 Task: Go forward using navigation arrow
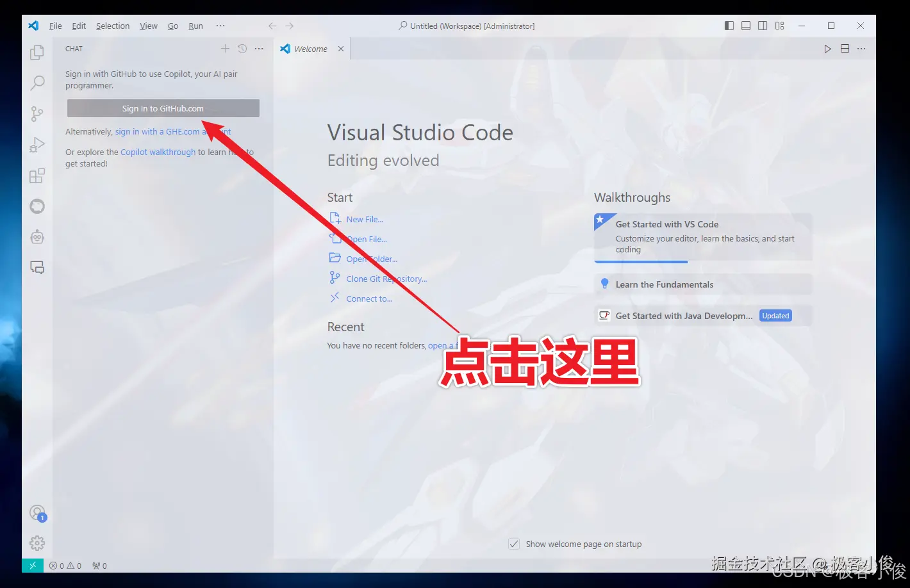click(x=290, y=26)
